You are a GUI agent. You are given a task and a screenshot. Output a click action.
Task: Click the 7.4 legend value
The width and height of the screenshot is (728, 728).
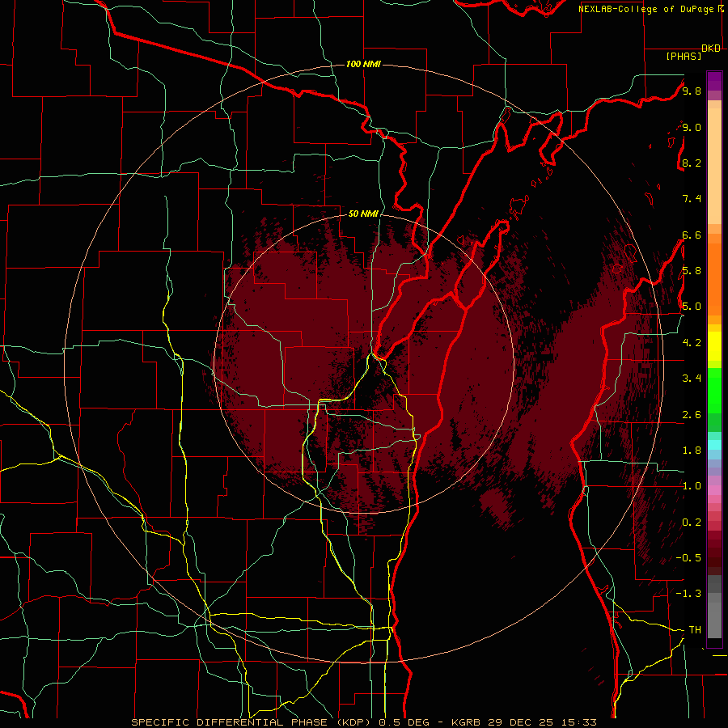tap(692, 199)
